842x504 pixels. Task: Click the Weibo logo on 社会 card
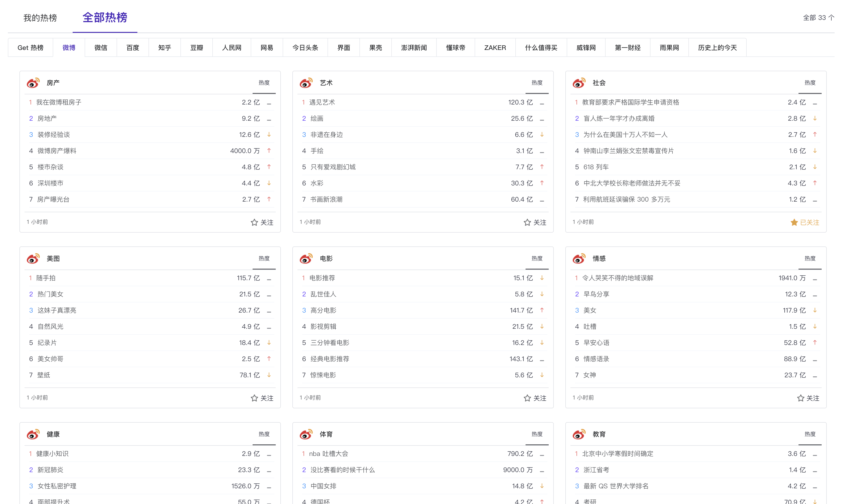click(579, 83)
